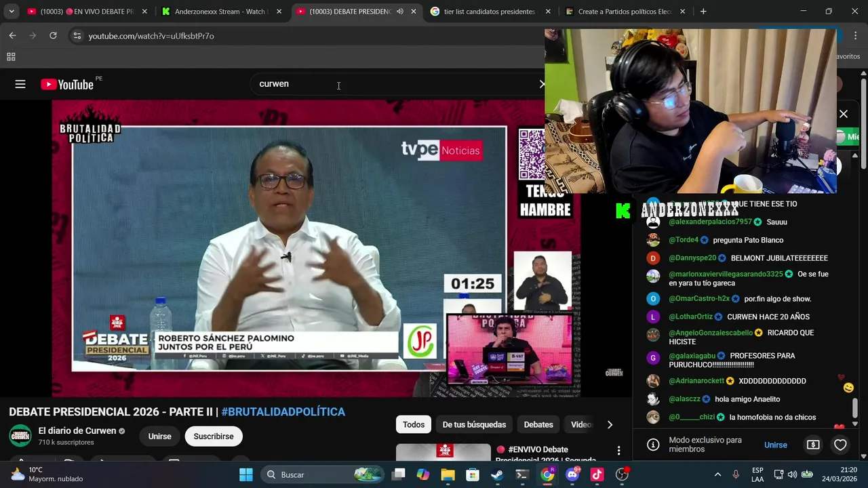Open members-only mode info icon
Viewport: 868px width, 488px height.
pos(653,445)
